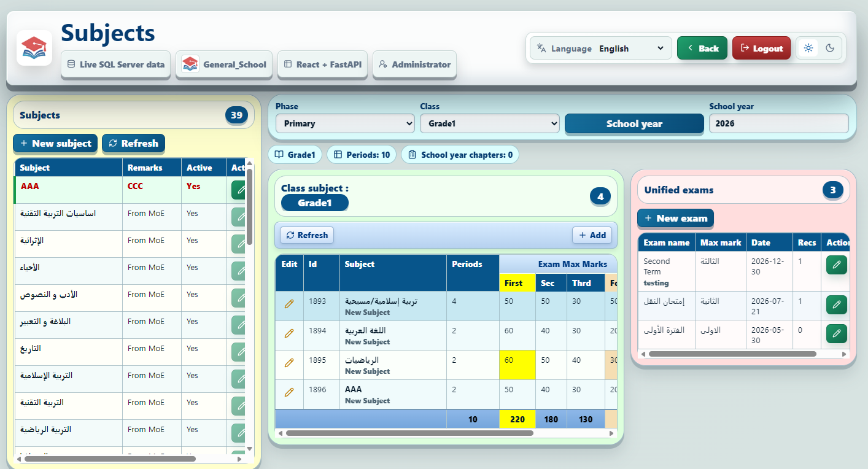Add a class subject
Image resolution: width=868 pixels, height=469 pixels.
(592, 235)
